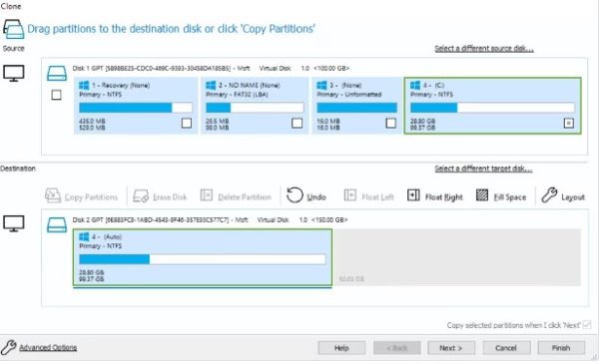This screenshot has width=599, height=364.
Task: Click the Fill Space hatched icon
Action: [x=482, y=195]
